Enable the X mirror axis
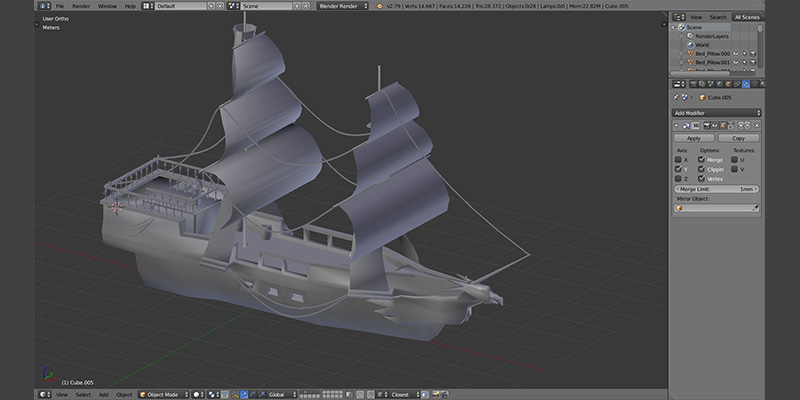The image size is (800, 400). coord(678,160)
